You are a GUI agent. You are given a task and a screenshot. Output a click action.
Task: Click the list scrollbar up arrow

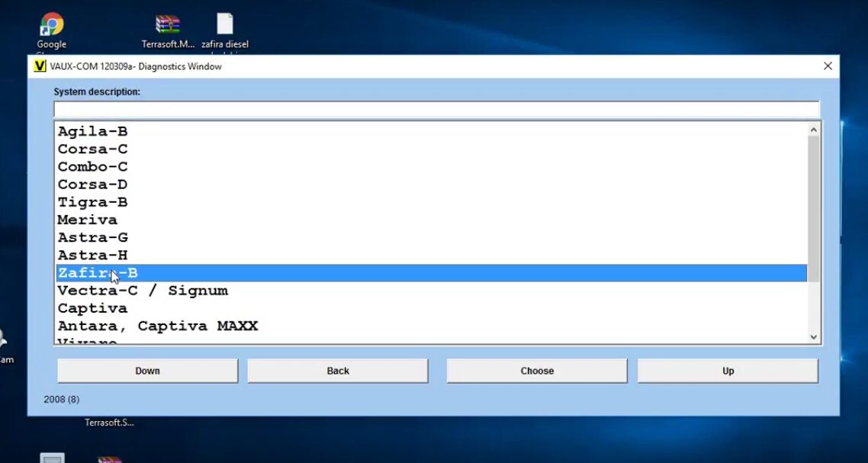pyautogui.click(x=814, y=130)
